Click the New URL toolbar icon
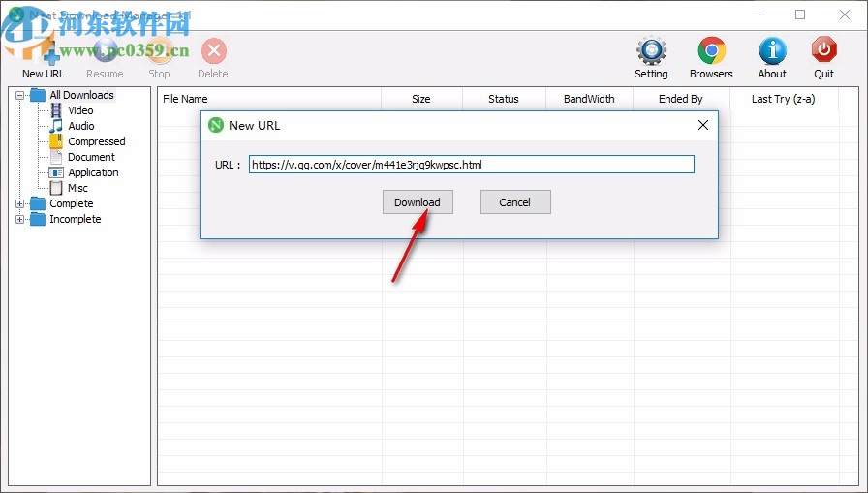 [x=44, y=51]
